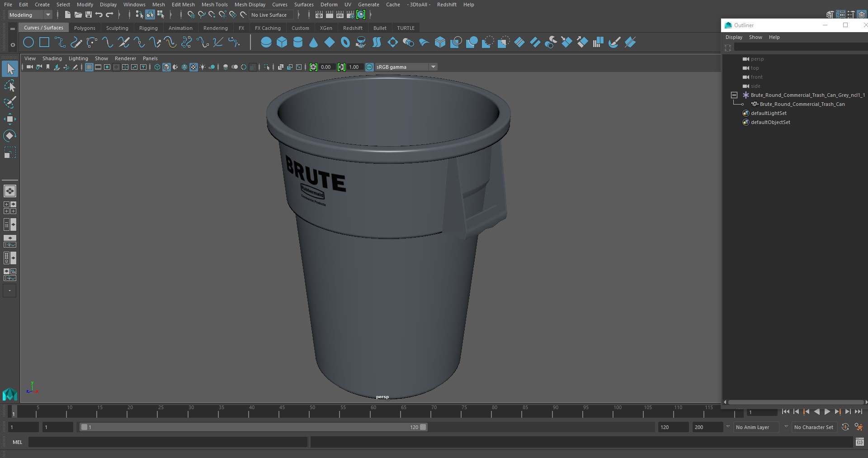Create a NURBS Plane from the shelf
868x458 pixels.
point(330,43)
